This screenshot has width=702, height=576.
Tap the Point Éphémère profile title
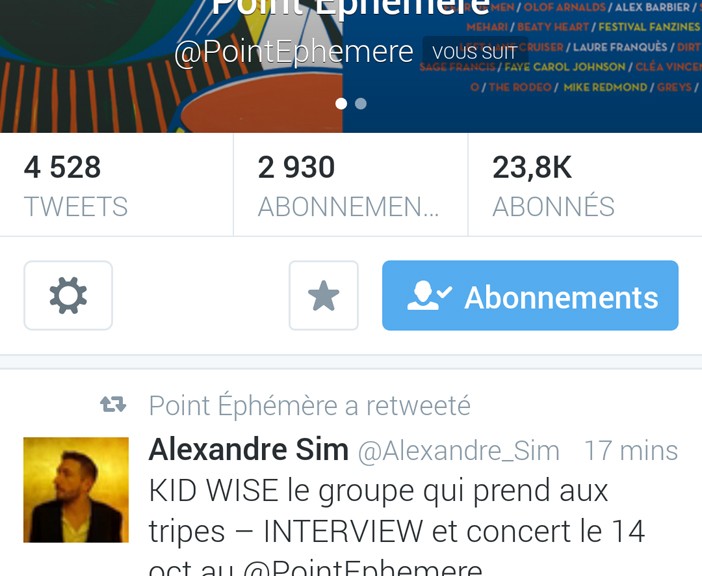point(351,8)
